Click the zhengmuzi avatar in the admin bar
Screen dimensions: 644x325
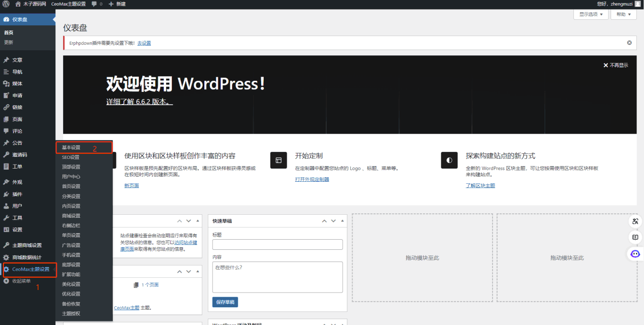point(638,4)
